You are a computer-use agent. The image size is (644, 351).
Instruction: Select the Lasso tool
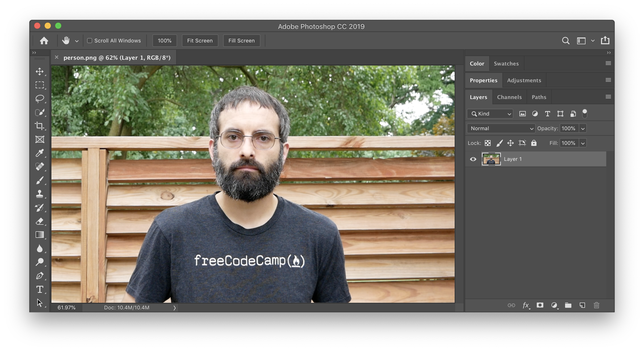[40, 98]
